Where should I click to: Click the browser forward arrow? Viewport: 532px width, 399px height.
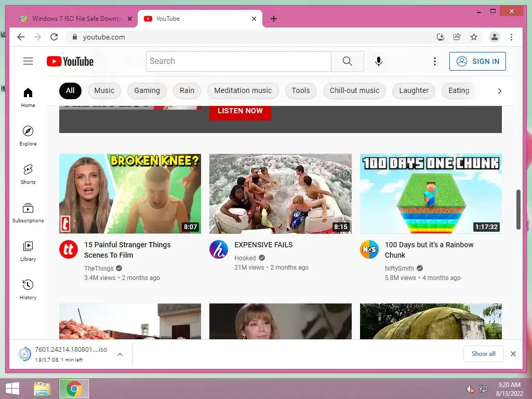37,37
